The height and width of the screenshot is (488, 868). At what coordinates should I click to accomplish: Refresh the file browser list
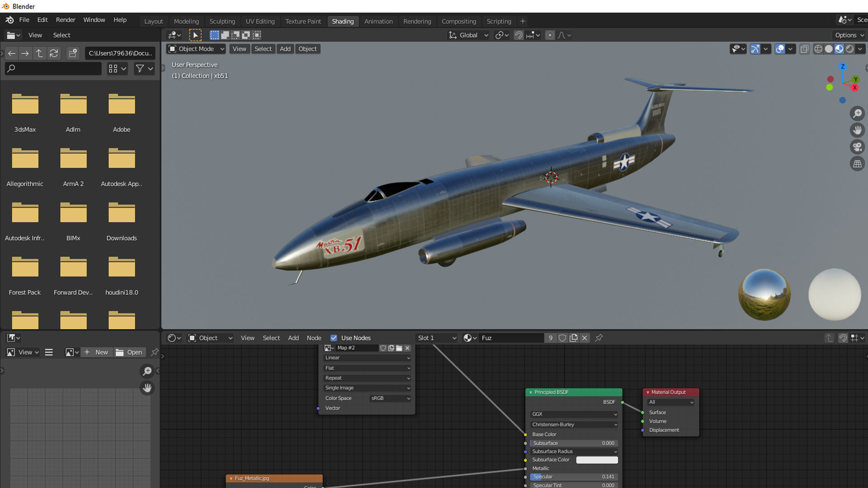pyautogui.click(x=54, y=53)
